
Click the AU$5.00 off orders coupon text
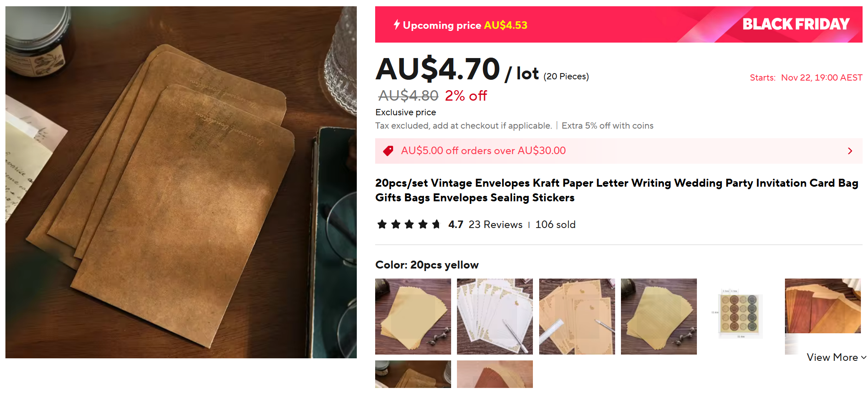pos(483,151)
